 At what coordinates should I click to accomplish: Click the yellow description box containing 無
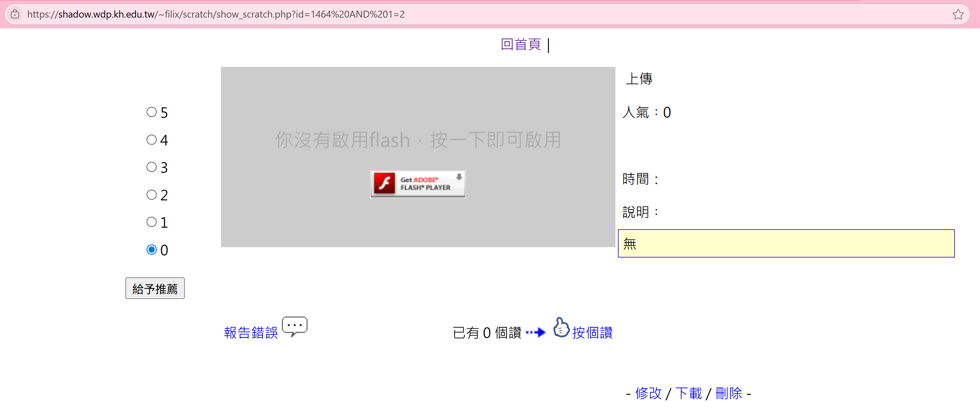[786, 244]
